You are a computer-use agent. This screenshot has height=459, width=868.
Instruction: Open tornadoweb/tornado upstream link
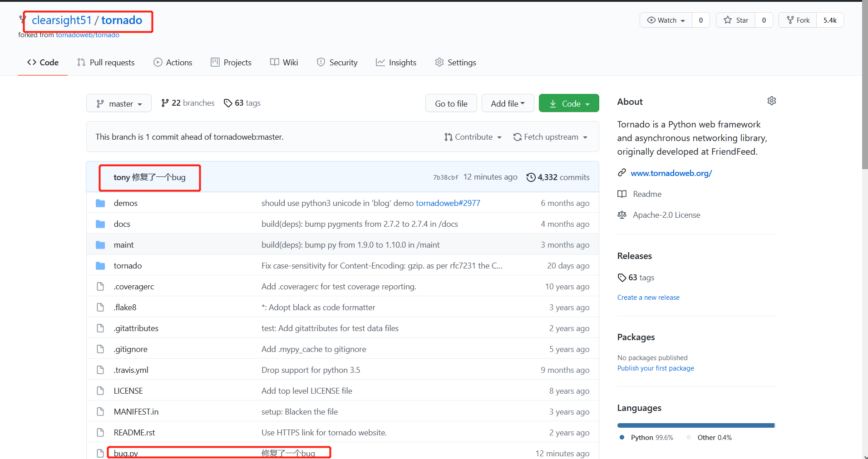coord(88,35)
